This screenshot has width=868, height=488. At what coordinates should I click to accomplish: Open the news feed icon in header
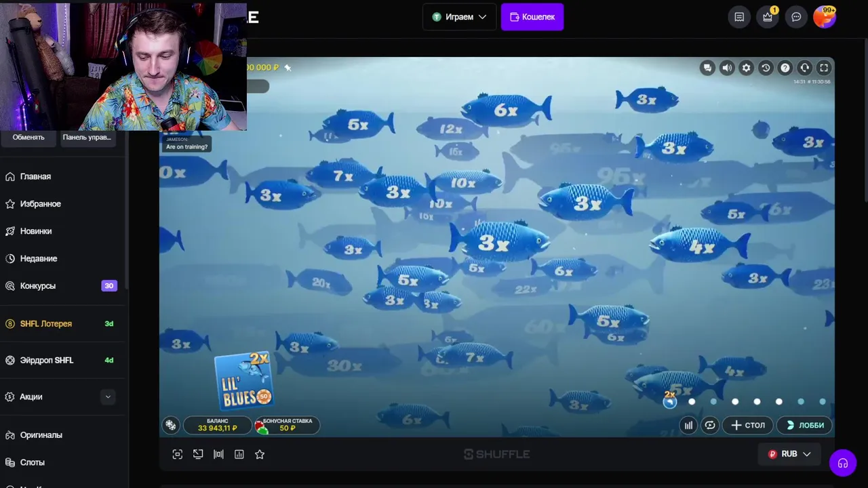739,17
